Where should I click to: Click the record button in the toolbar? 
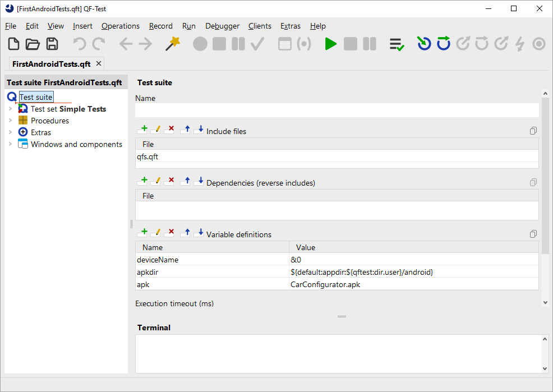[x=200, y=44]
